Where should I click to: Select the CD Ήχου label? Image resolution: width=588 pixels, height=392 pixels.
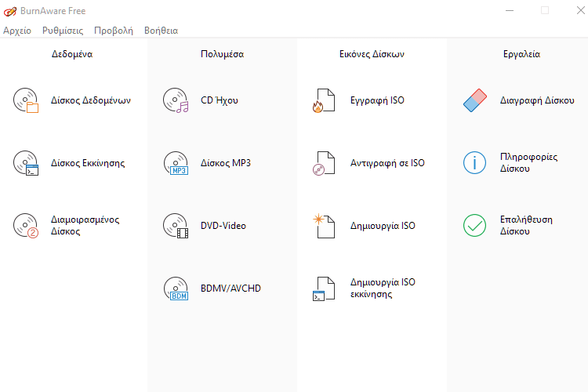(x=220, y=100)
